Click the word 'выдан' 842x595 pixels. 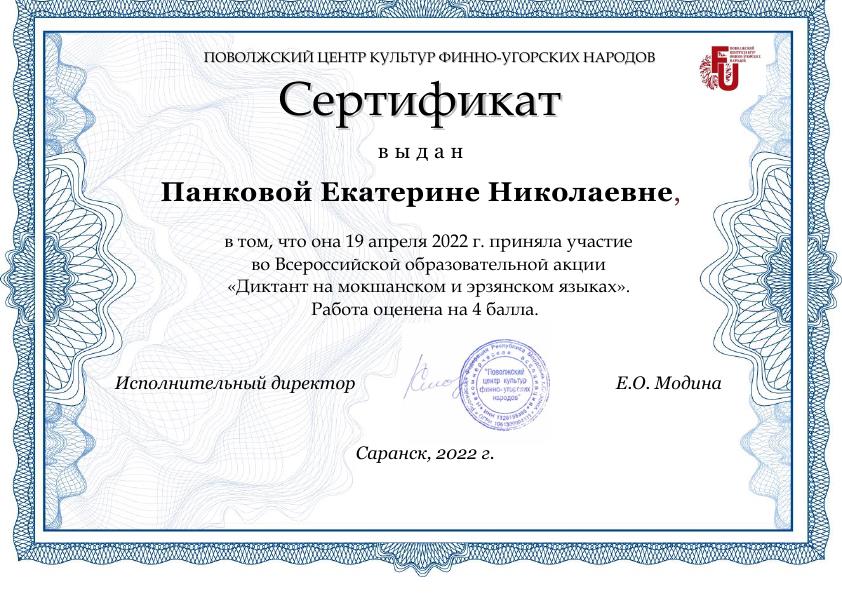click(x=420, y=153)
